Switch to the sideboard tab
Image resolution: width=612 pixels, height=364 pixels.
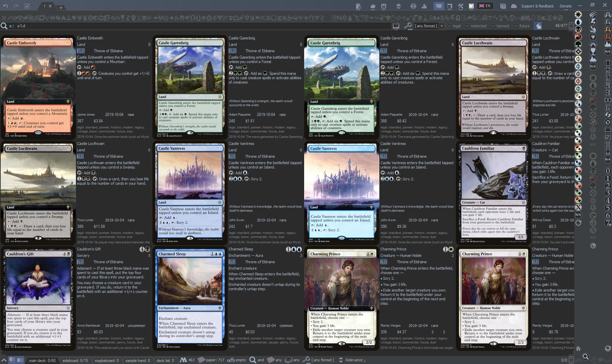click(x=75, y=360)
